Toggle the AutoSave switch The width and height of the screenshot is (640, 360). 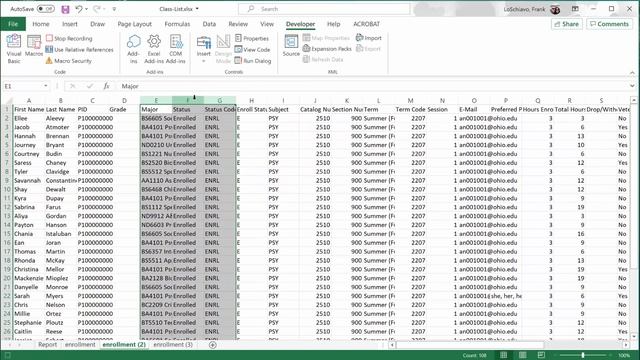pos(46,9)
